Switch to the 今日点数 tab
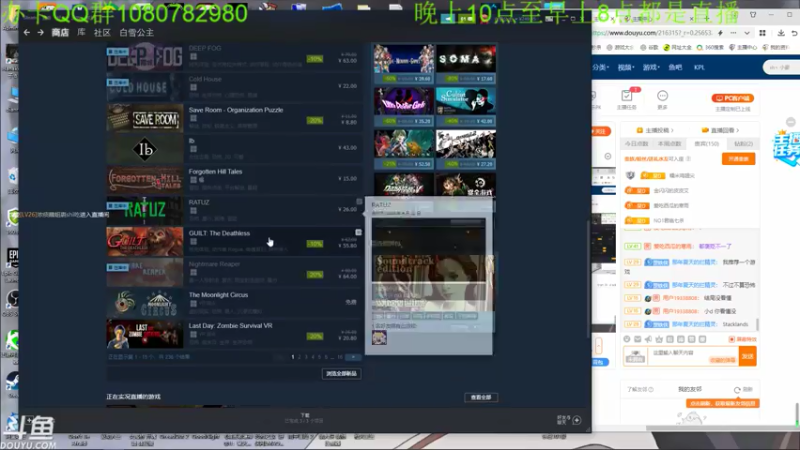The image size is (800, 450). point(636,144)
